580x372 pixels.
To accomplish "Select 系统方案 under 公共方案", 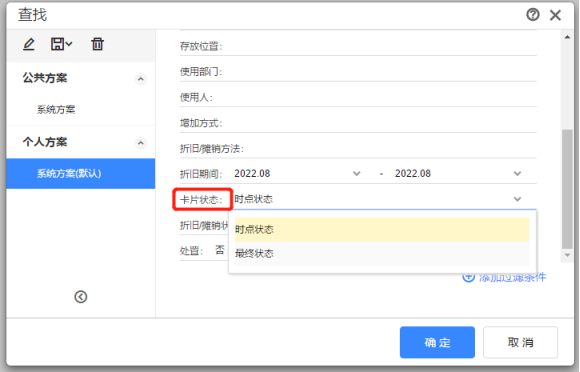I will [x=56, y=109].
